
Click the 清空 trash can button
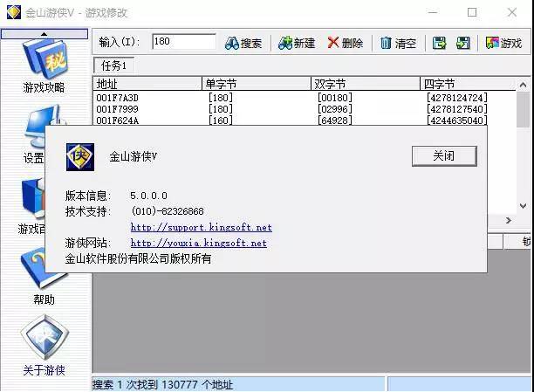coord(398,44)
